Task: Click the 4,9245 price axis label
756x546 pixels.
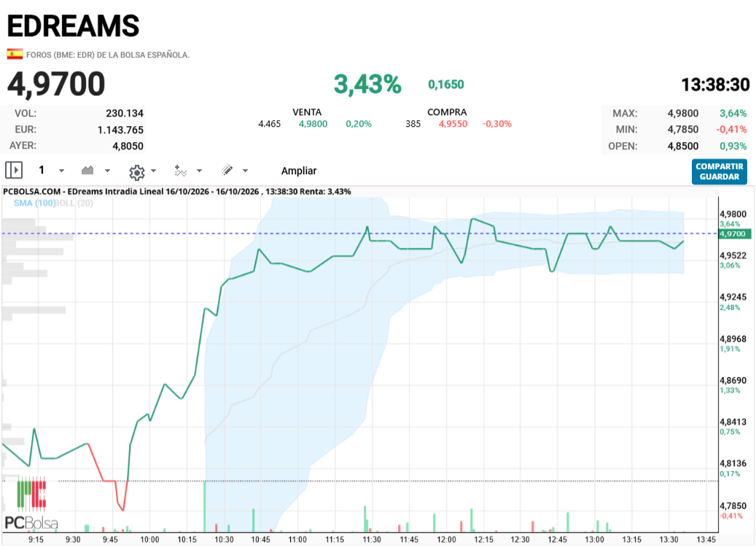Action: pos(733,297)
